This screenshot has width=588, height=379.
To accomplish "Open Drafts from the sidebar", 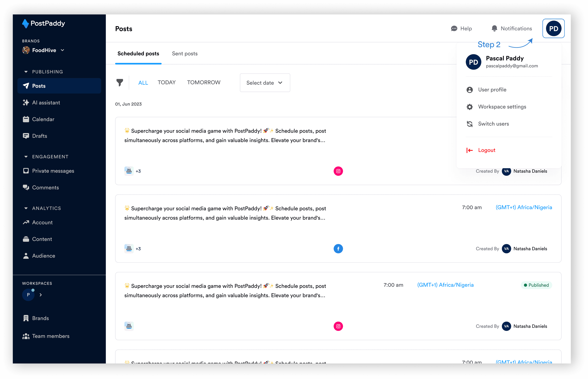I will pos(39,136).
